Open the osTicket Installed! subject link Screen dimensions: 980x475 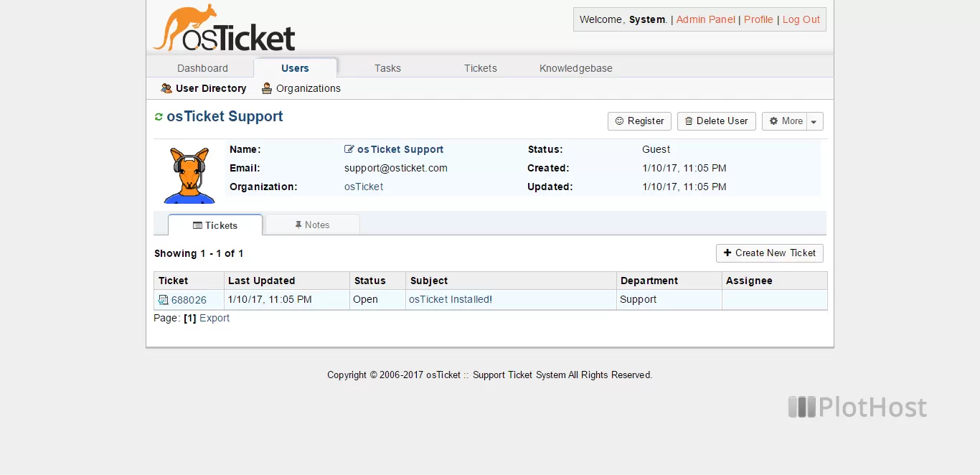click(x=451, y=299)
